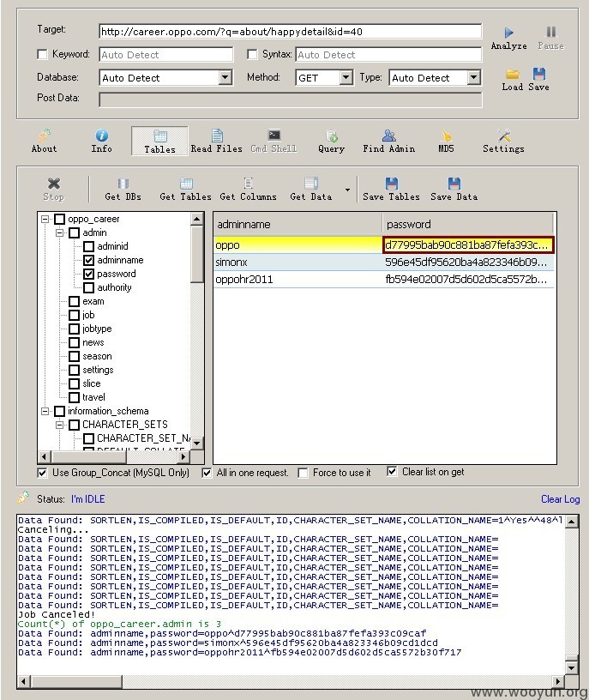Click the Stop icon
The width and height of the screenshot is (589, 700).
coord(53,184)
